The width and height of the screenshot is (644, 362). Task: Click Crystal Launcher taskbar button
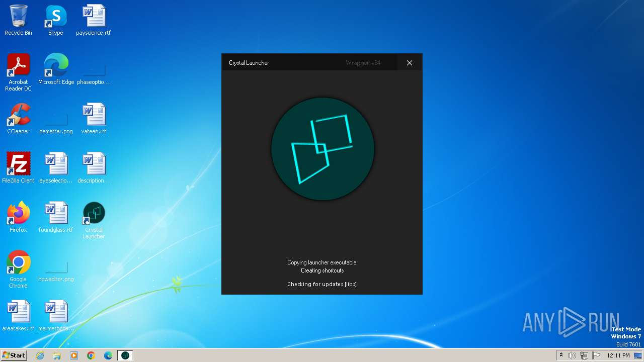coord(125,355)
